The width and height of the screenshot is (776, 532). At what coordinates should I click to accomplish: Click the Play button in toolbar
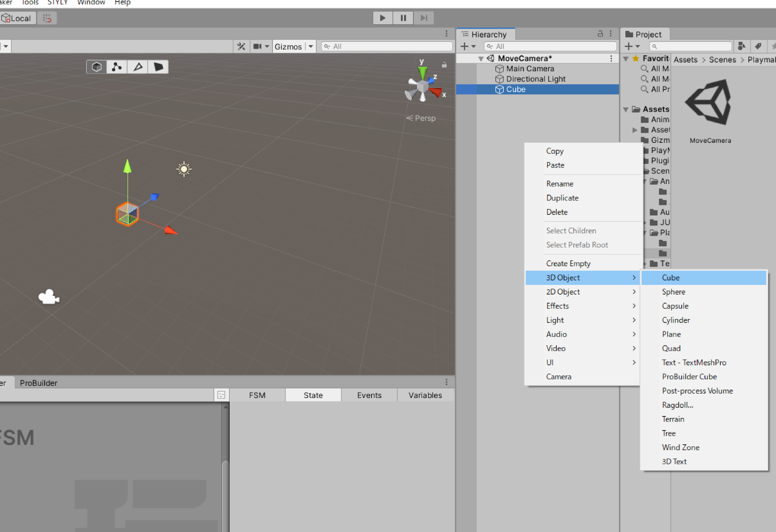tap(382, 18)
